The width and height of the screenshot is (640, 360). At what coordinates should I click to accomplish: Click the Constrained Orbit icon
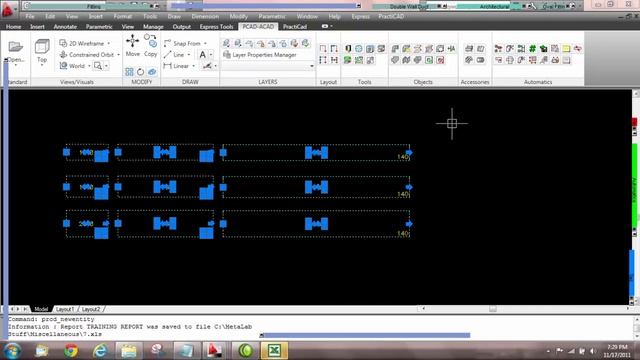(x=63, y=54)
